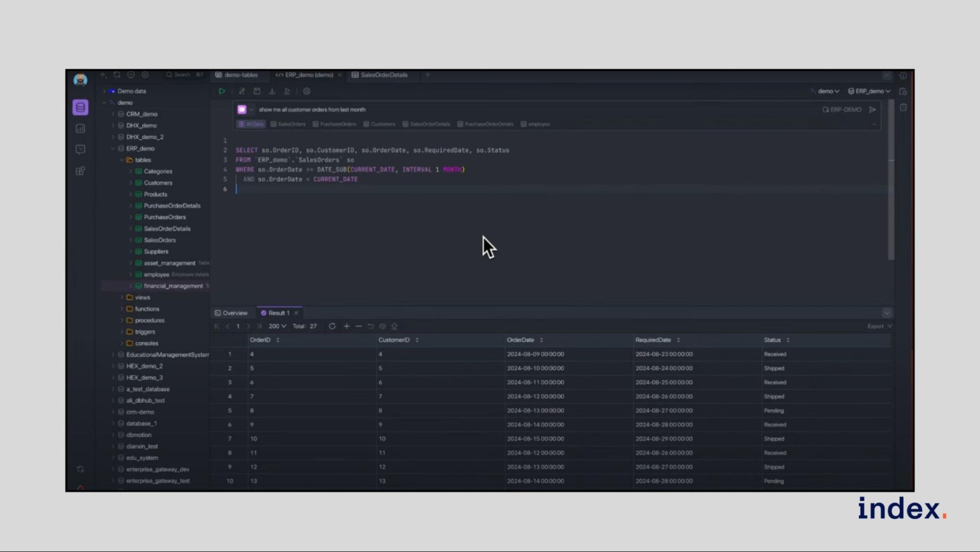Toggle the result preview eye icon
The height and width of the screenshot is (552, 980).
(x=382, y=326)
